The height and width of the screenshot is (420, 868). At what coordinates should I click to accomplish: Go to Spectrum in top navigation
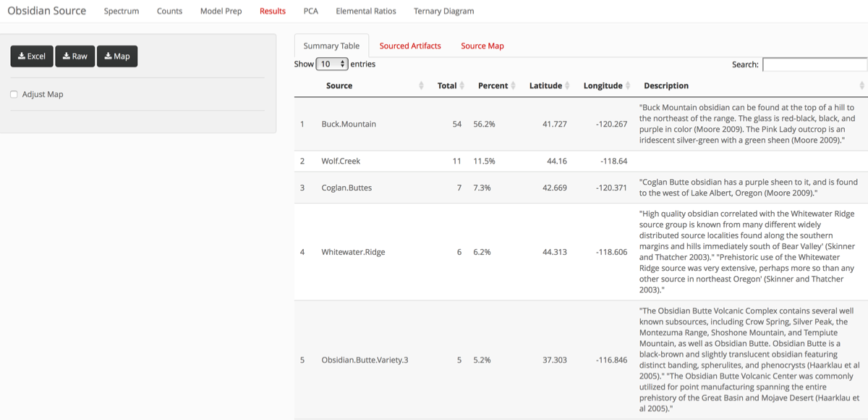122,11
